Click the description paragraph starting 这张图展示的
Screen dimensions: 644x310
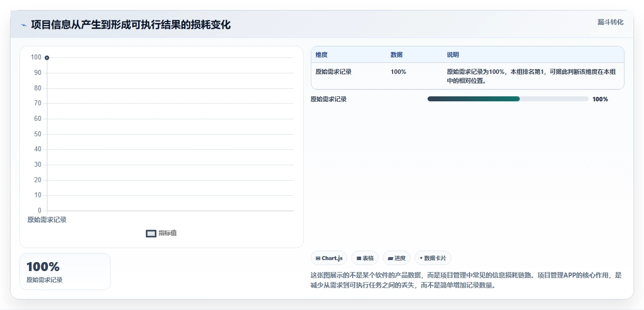466,281
